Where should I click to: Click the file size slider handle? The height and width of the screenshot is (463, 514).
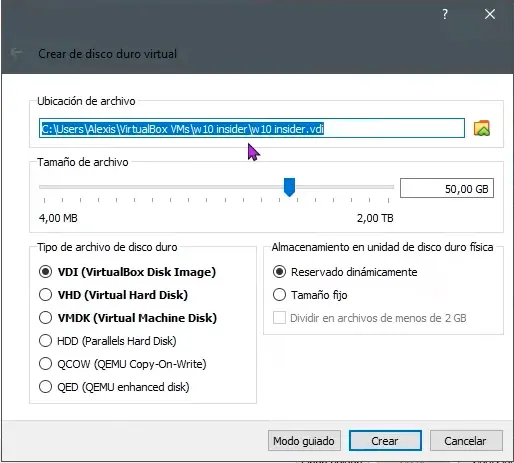pos(289,187)
